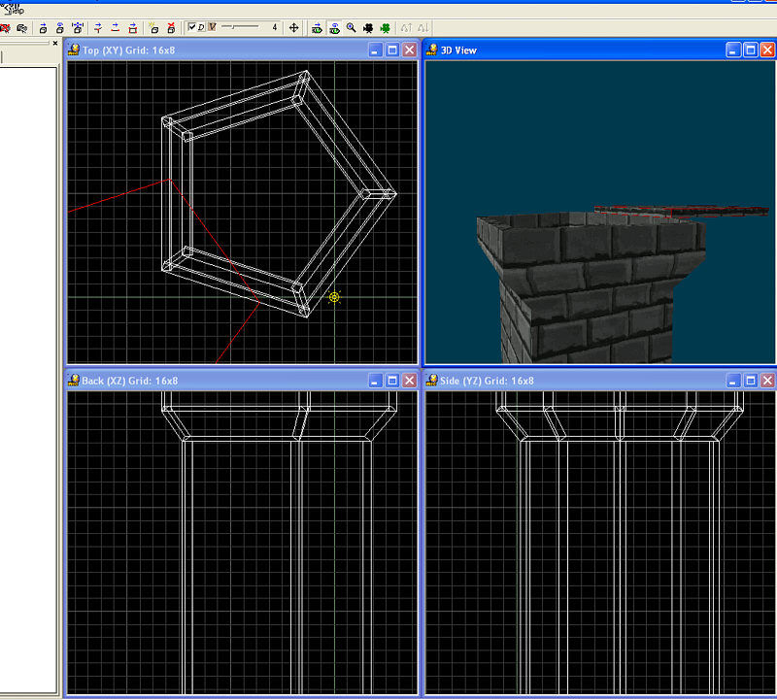Click the magnifying glass zoom icon
The height and width of the screenshot is (700, 777).
coord(351,28)
